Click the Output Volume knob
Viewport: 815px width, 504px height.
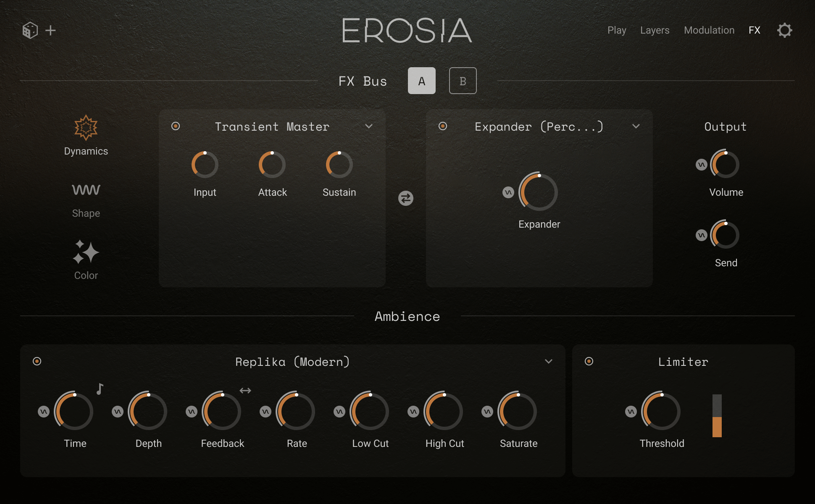tap(725, 164)
